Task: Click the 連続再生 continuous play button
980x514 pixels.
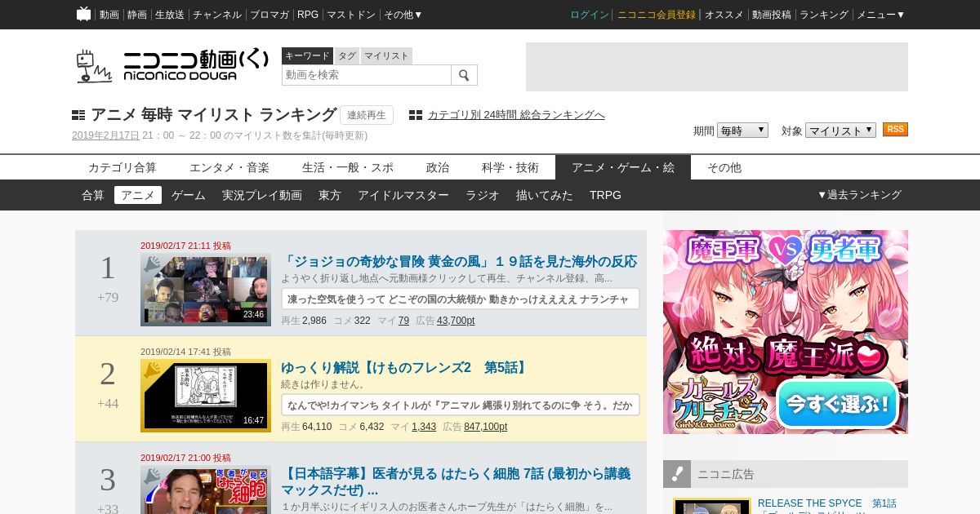Action: point(367,115)
